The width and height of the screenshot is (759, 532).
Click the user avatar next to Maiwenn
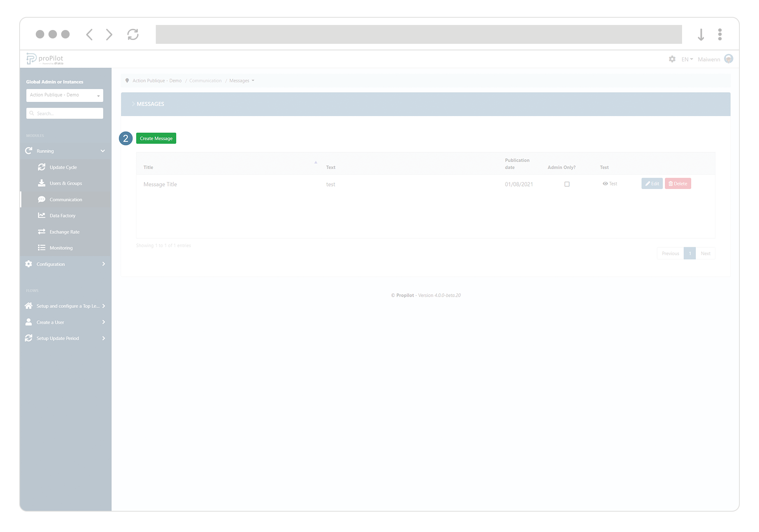click(729, 59)
